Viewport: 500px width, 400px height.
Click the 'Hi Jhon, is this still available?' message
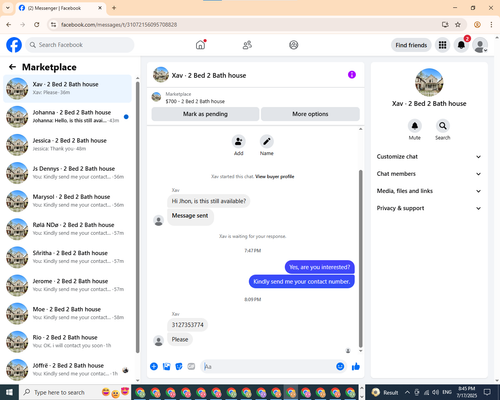pos(209,201)
